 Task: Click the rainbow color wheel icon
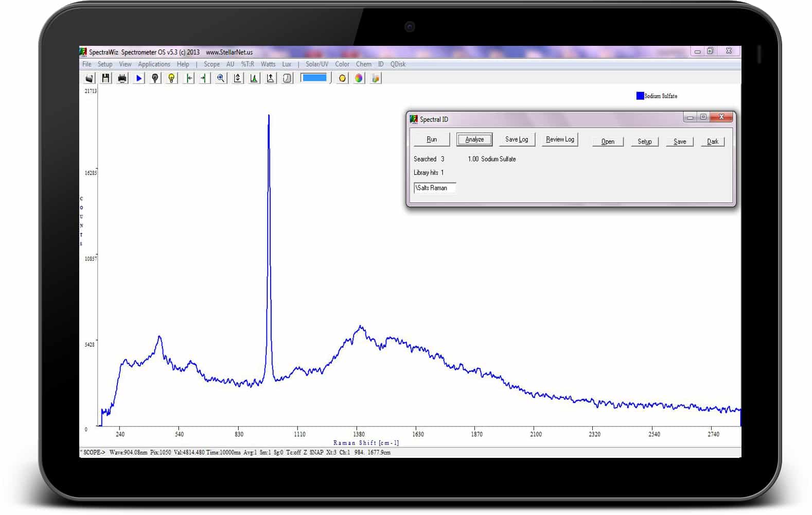tap(359, 78)
